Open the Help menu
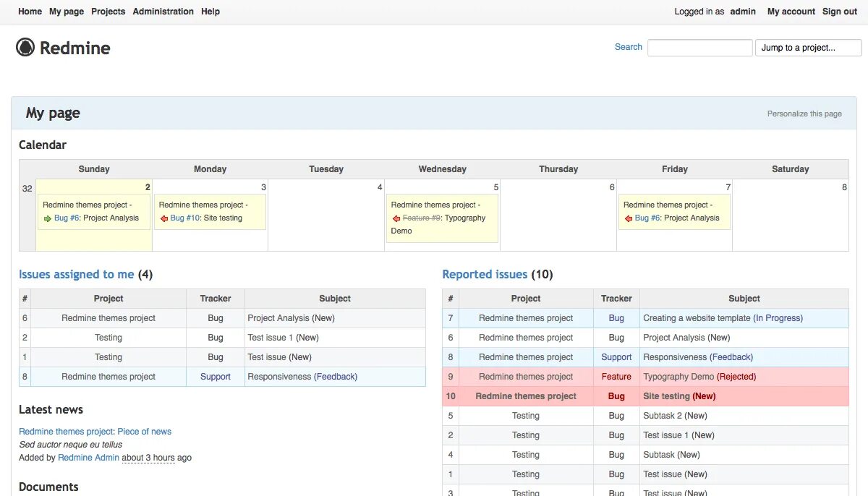868x496 pixels. coord(210,11)
